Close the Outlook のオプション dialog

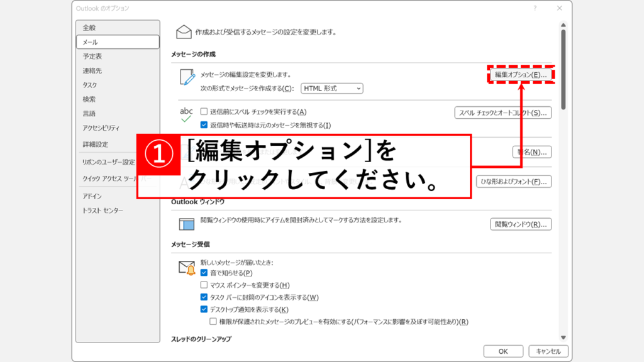pyautogui.click(x=559, y=8)
